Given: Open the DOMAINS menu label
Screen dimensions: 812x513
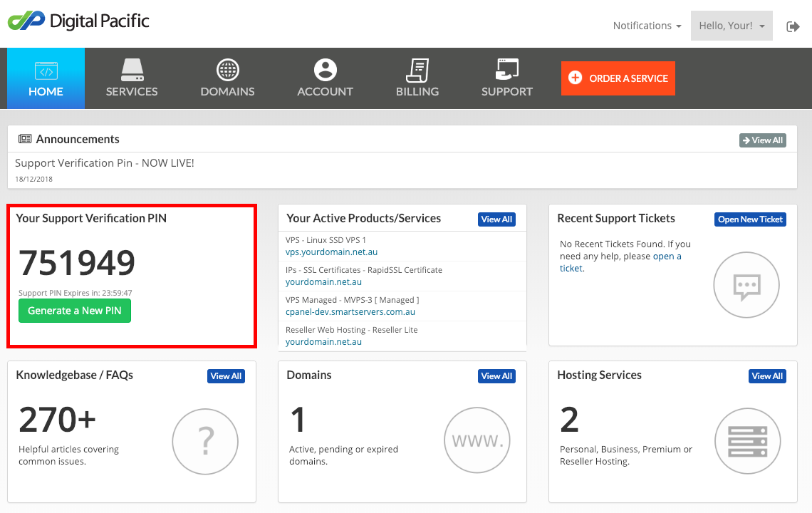Looking at the screenshot, I should click(228, 92).
